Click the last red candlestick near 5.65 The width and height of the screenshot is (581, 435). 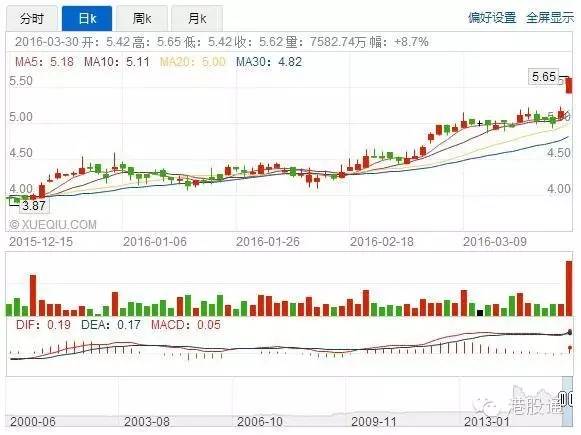[x=569, y=85]
